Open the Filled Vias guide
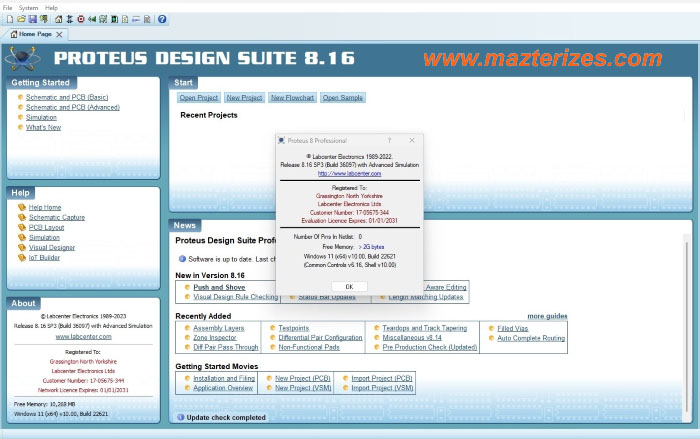 click(x=512, y=329)
